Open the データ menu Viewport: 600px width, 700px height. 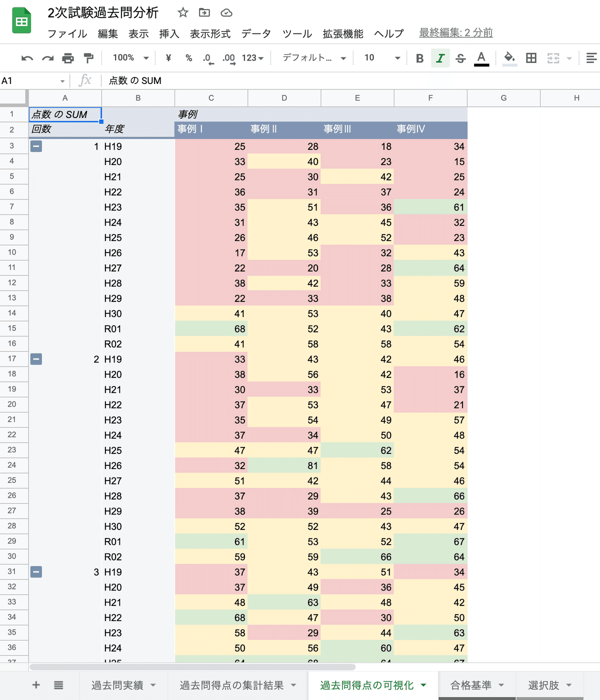[x=256, y=33]
